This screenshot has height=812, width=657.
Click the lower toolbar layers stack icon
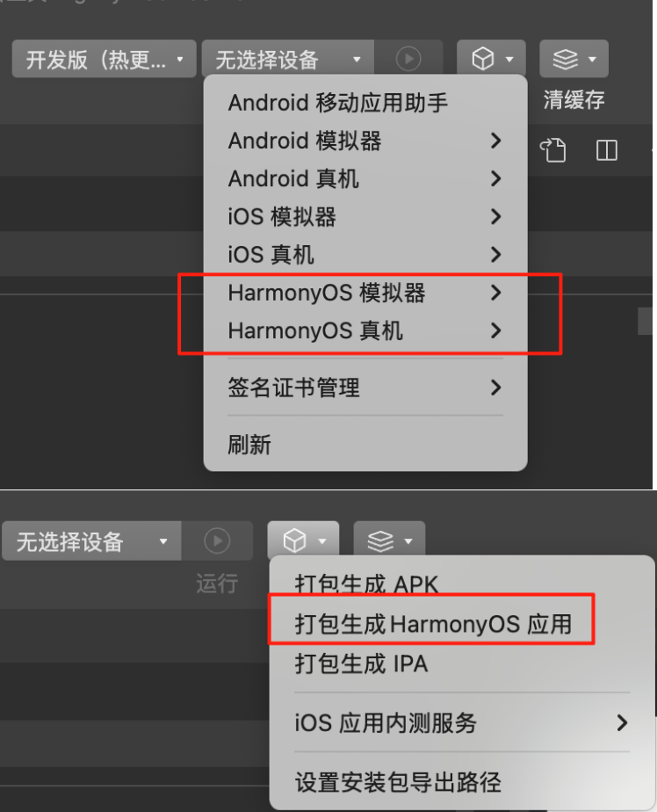tap(389, 540)
